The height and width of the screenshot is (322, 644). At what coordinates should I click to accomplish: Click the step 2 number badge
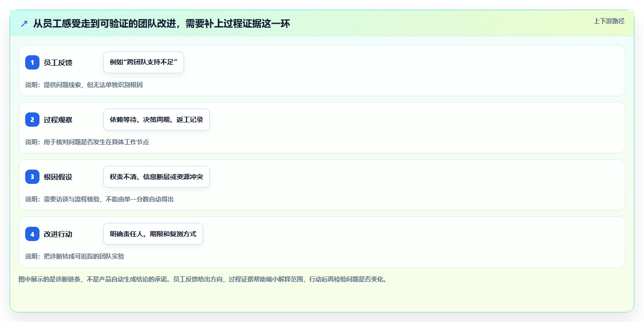[32, 120]
